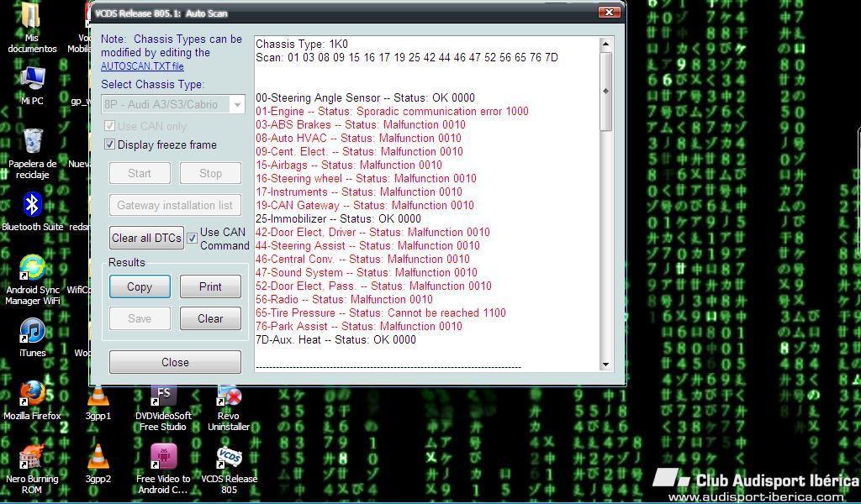This screenshot has width=861, height=504.
Task: Open the Mis documentos folder icon
Action: tap(31, 15)
